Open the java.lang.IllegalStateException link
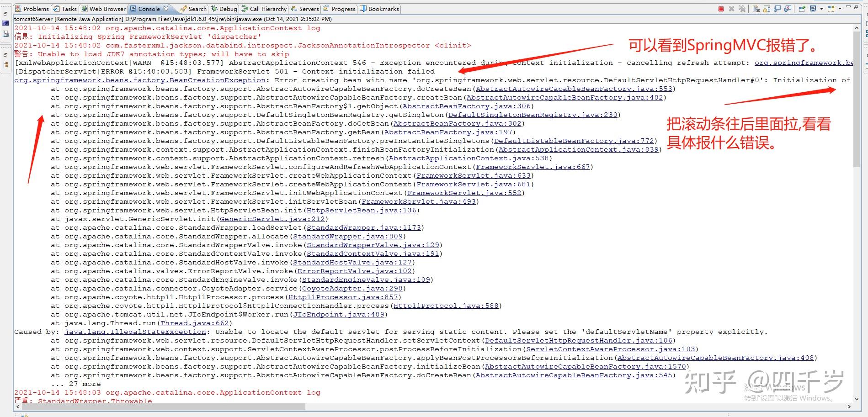Screen dimensions: 868x417 tap(135, 332)
